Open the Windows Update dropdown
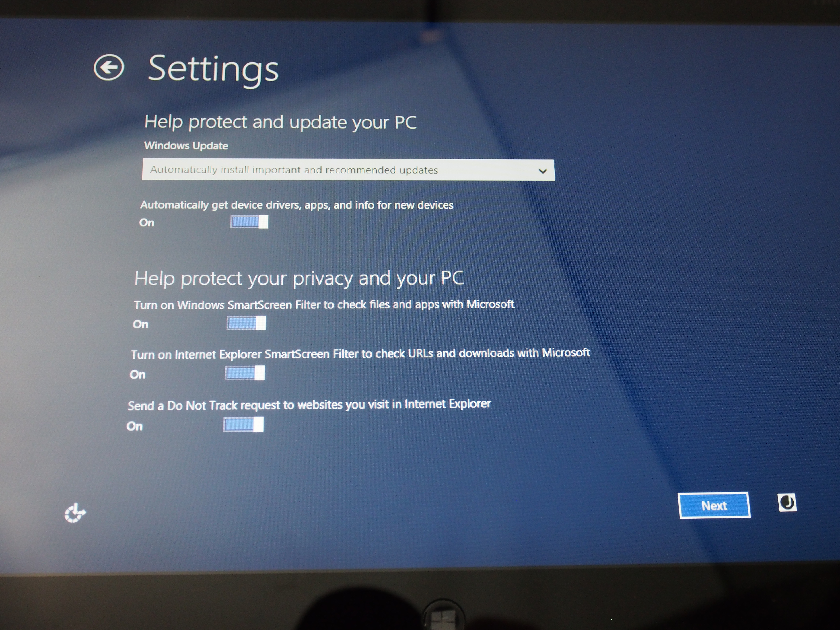840x630 pixels. 348,170
